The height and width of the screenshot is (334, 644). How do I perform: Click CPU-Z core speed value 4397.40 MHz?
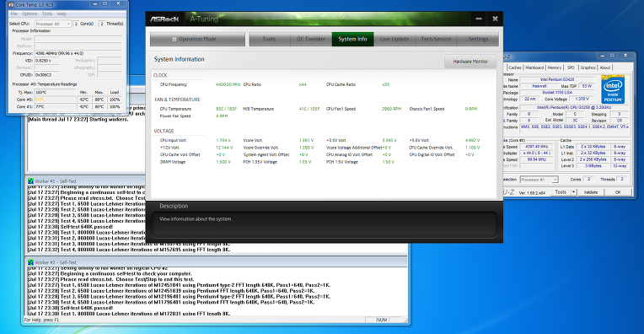pyautogui.click(x=536, y=146)
